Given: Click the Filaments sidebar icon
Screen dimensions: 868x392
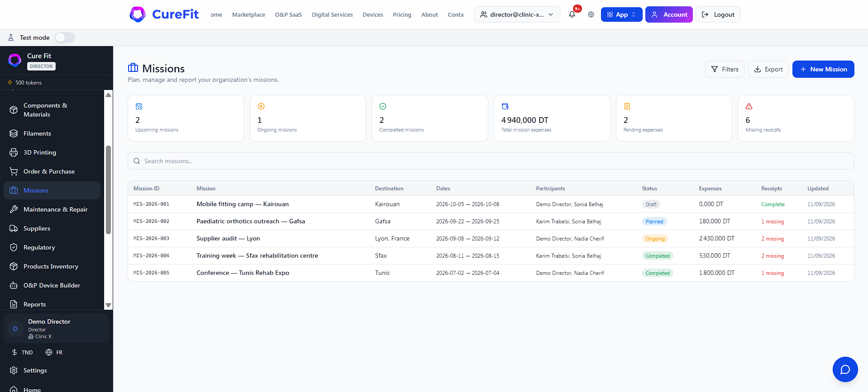Looking at the screenshot, I should (x=14, y=133).
